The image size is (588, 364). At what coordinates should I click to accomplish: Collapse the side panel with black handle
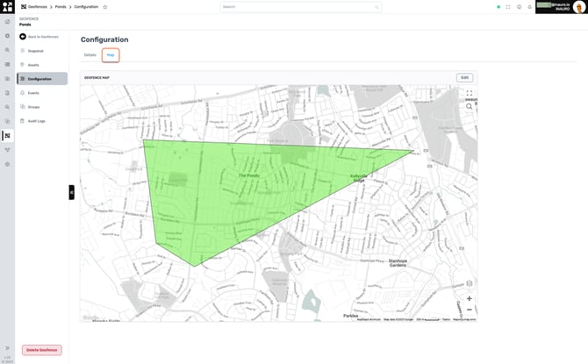point(71,192)
